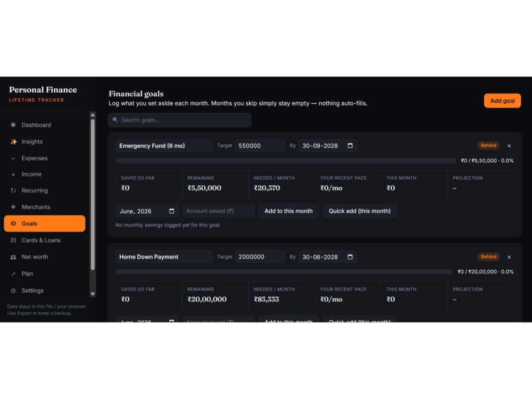532x399 pixels.
Task: Open calendar for Home Down Payment deadline
Action: [x=350, y=257]
